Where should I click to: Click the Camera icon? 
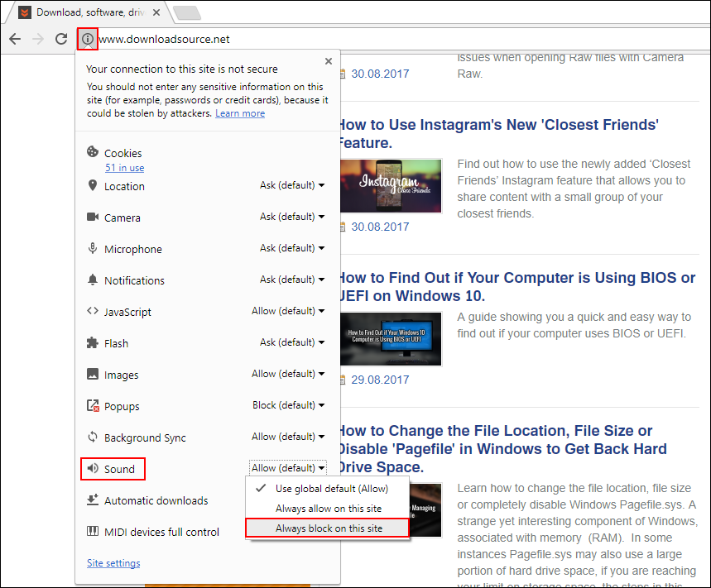click(93, 217)
